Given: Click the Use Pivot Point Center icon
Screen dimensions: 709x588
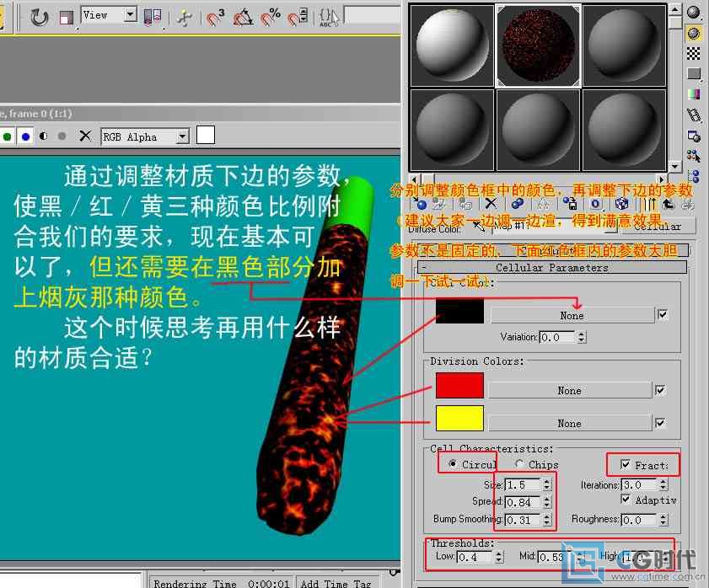Looking at the screenshot, I should coord(153,17).
